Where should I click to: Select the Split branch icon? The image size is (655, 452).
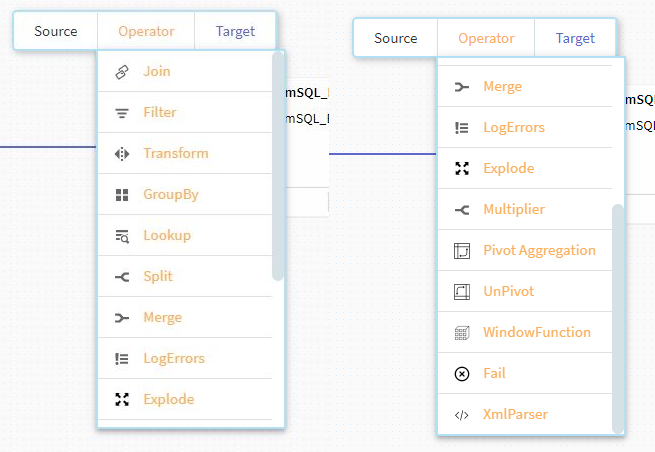pyautogui.click(x=122, y=277)
